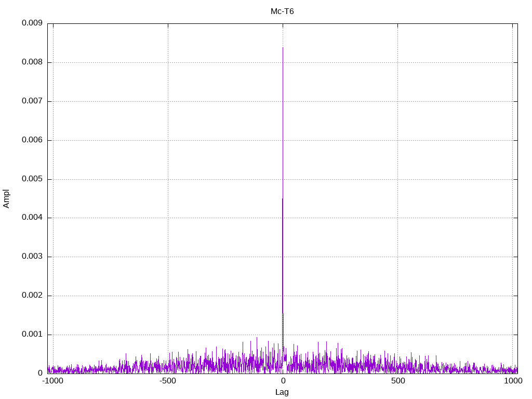
Task: Click the top of the central purple spike
Action: coord(283,48)
